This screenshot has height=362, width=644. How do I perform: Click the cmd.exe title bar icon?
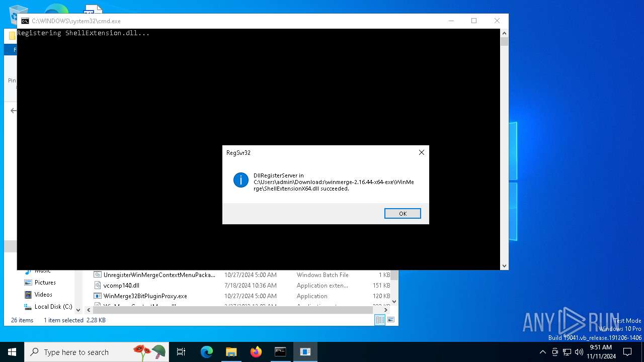pyautogui.click(x=25, y=21)
